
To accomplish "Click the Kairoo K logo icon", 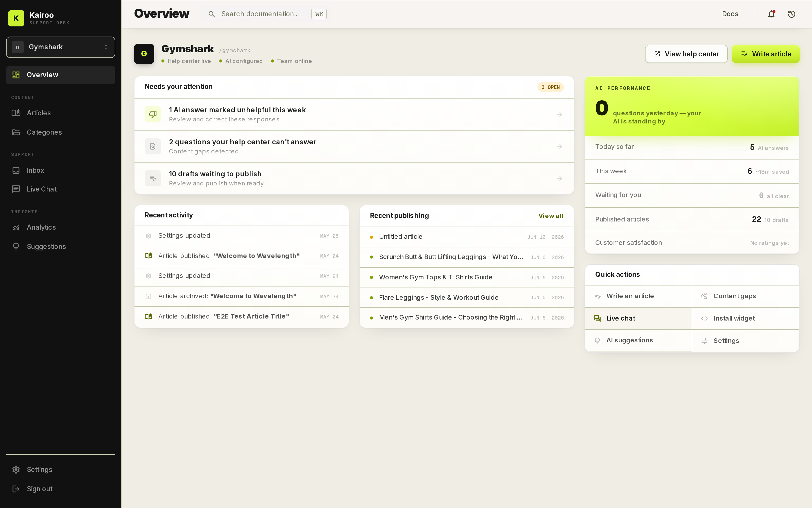I will [16, 18].
